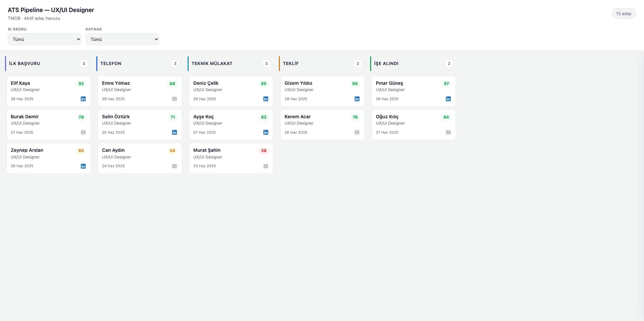
Task: Click email icon on Oğuz Kılıç card
Action: coord(448,132)
